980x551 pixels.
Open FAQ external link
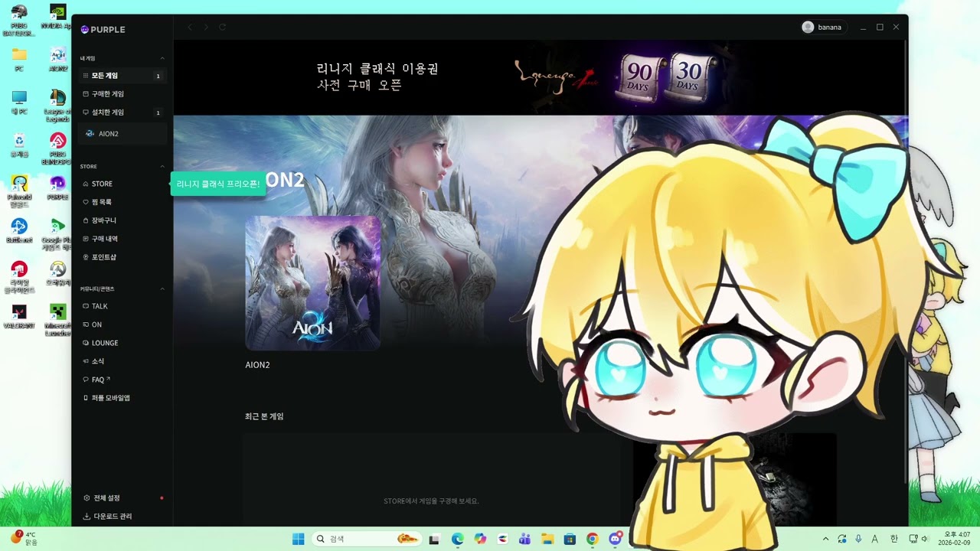click(x=122, y=380)
